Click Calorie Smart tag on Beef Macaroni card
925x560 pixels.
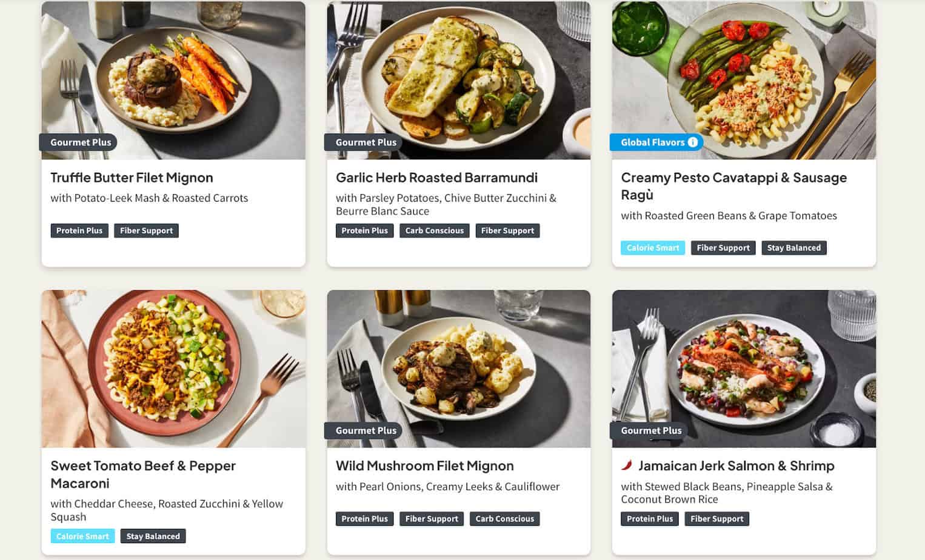tap(82, 536)
